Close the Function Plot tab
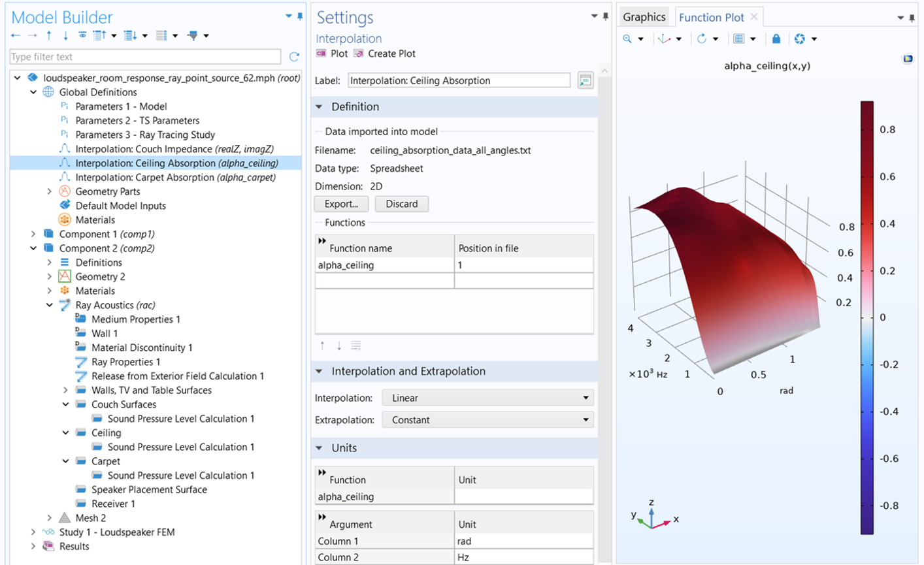Viewport: 924px width, 565px height. point(754,17)
